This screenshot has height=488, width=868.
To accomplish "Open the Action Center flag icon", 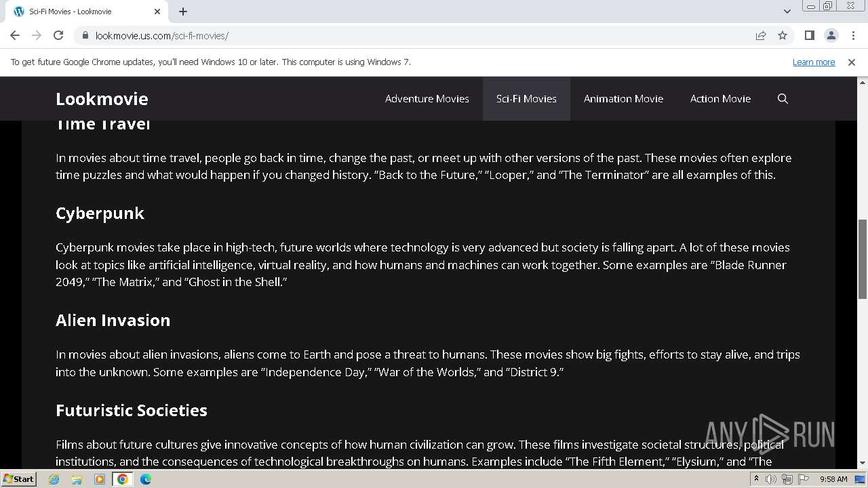I will 804,479.
